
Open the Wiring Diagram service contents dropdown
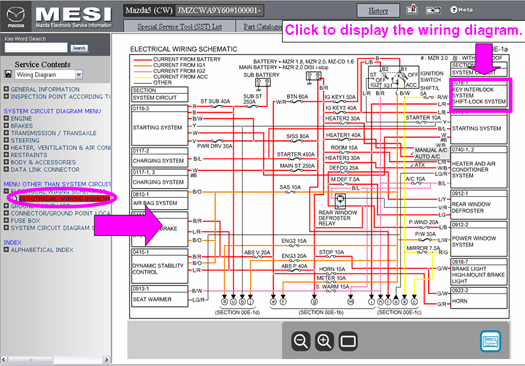pyautogui.click(x=49, y=74)
